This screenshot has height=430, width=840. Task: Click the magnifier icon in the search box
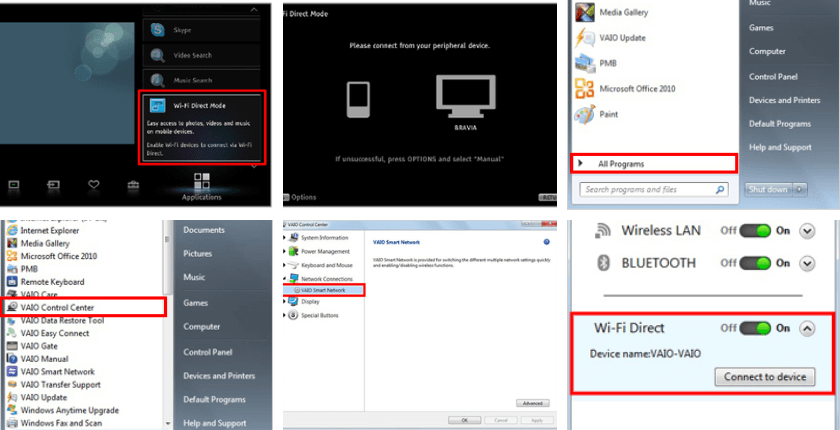720,190
